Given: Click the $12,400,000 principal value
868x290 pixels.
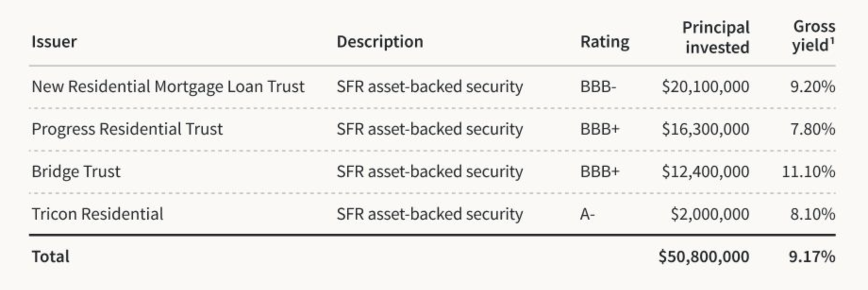Looking at the screenshot, I should pos(705,171).
